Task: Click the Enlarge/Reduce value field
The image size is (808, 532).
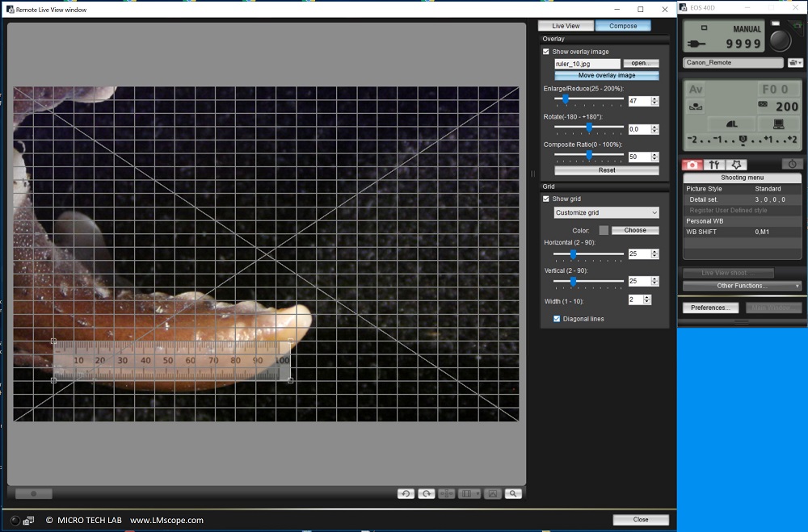Action: pyautogui.click(x=638, y=100)
